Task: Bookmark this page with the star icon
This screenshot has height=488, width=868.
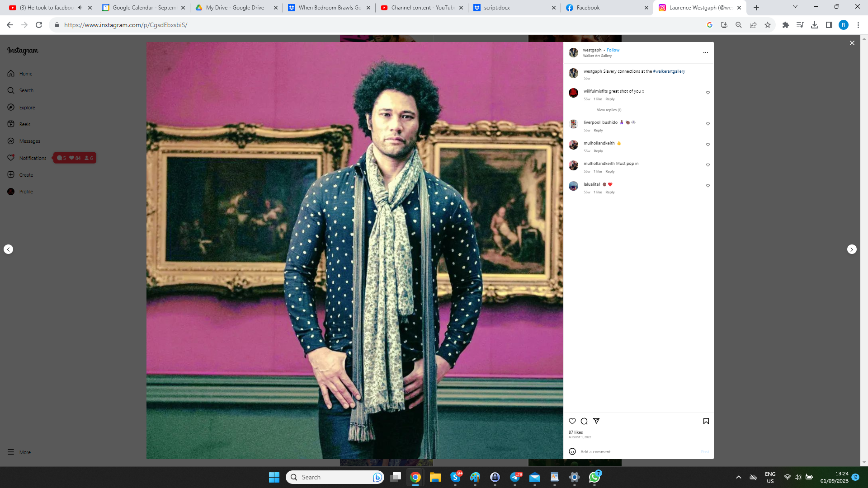Action: point(768,25)
